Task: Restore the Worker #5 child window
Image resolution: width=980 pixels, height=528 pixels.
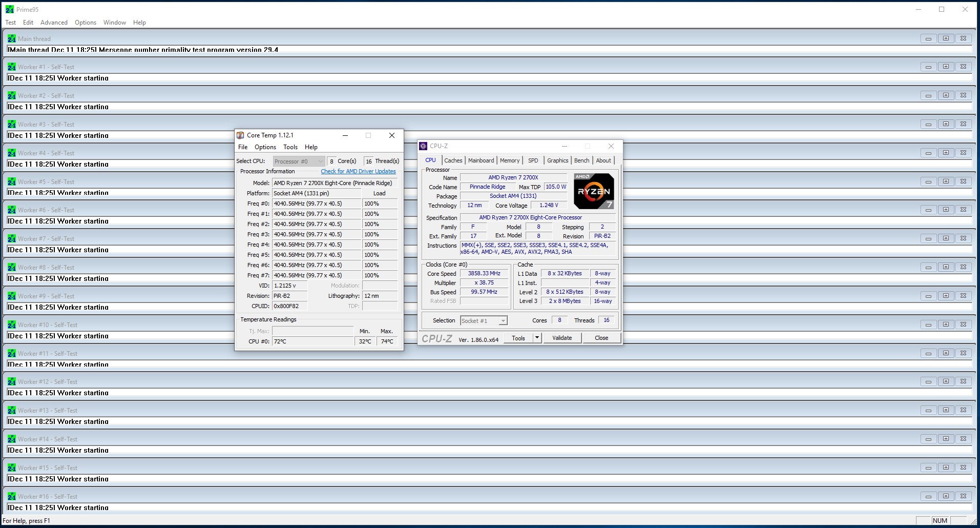Action: [x=946, y=181]
